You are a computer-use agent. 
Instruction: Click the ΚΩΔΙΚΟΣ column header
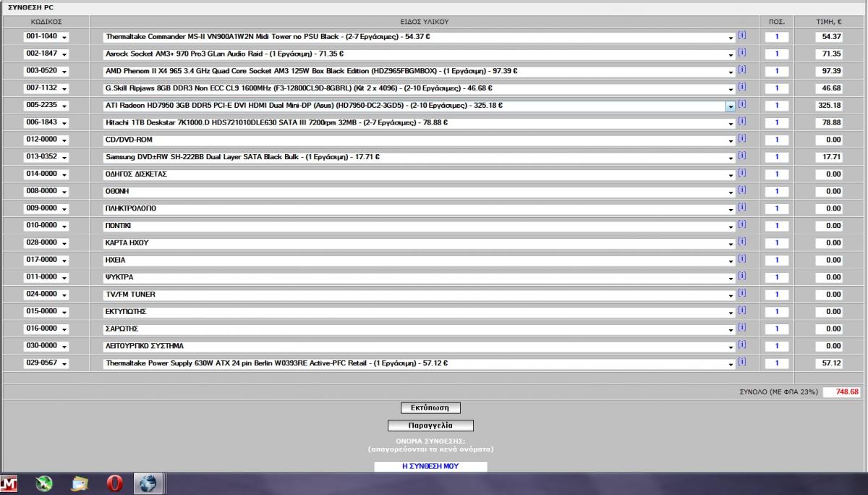pyautogui.click(x=46, y=22)
